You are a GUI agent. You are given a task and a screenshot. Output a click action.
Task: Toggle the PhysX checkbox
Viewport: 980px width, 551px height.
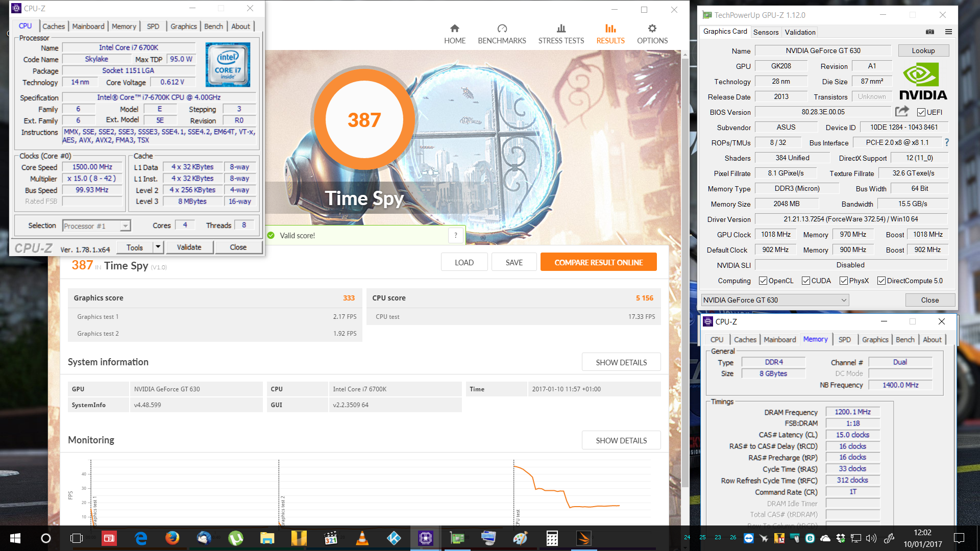(844, 281)
